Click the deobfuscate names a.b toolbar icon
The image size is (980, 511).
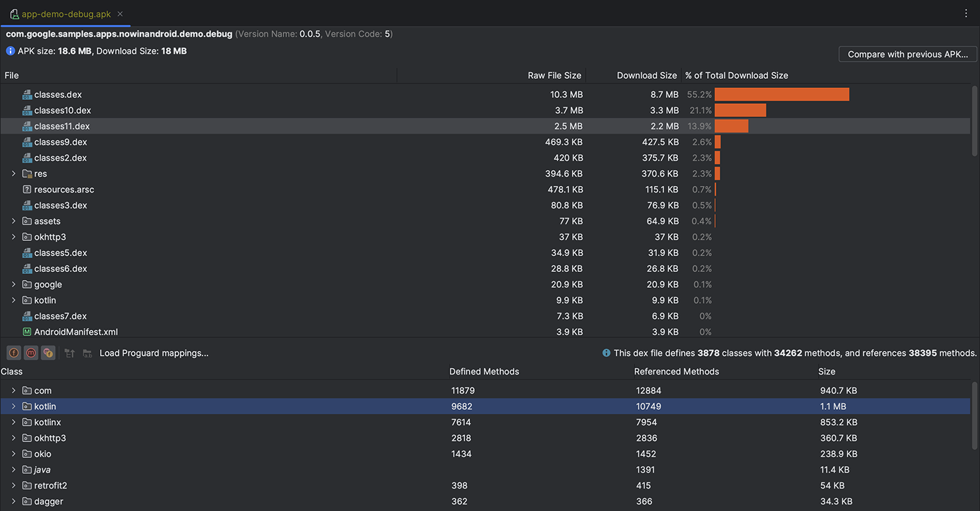(87, 353)
